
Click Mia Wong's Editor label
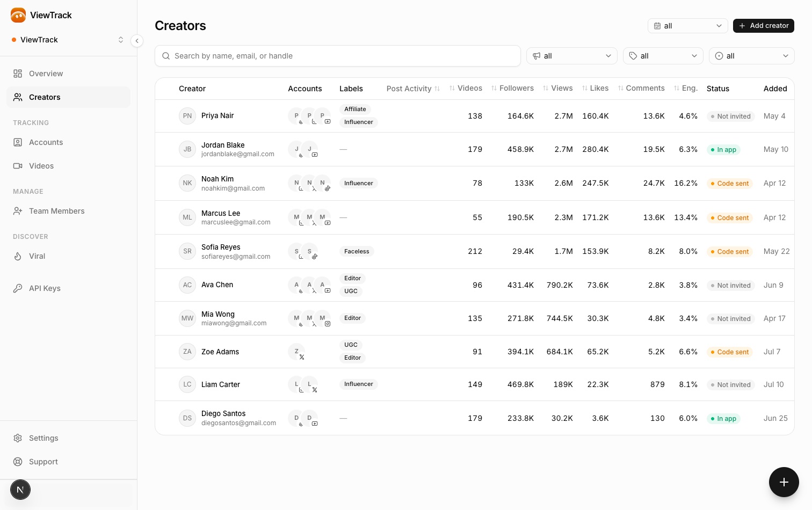coord(352,318)
